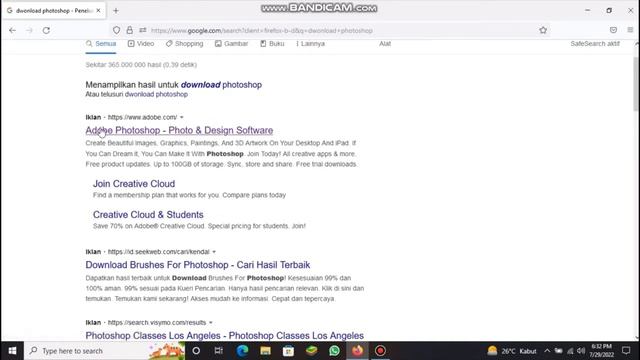This screenshot has width=640, height=360.
Task: Open Cortana circle icon
Action: coord(196,351)
